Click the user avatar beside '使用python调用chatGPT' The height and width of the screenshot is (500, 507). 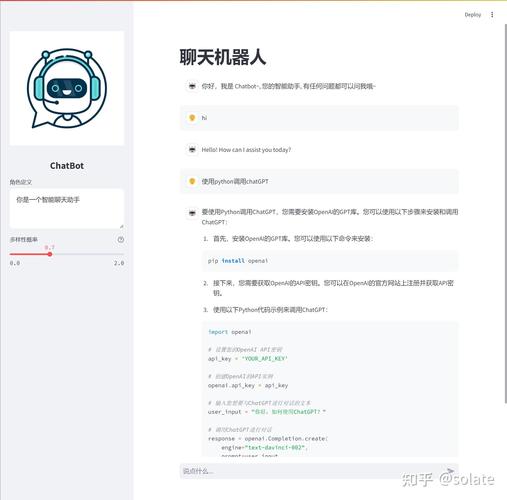pyautogui.click(x=192, y=181)
